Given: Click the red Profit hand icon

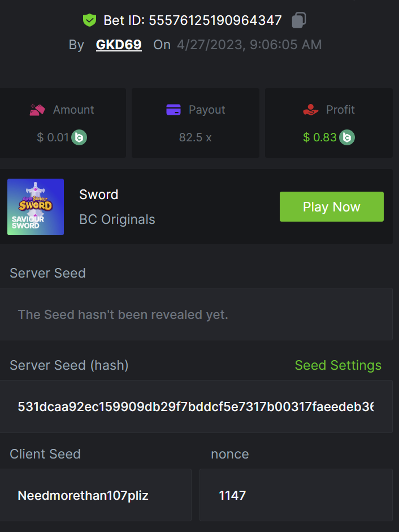Looking at the screenshot, I should click(311, 110).
